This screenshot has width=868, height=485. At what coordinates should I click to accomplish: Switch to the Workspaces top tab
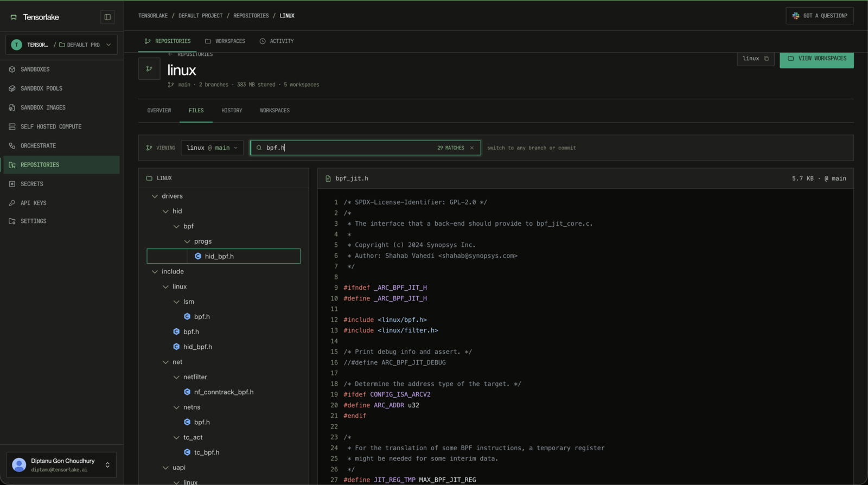(225, 41)
